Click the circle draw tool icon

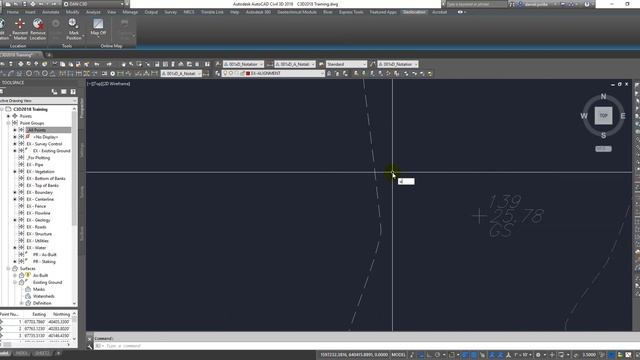point(29,73)
